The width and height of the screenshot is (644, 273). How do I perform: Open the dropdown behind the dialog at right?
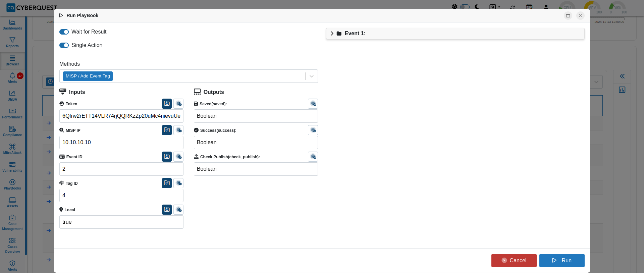[596, 82]
